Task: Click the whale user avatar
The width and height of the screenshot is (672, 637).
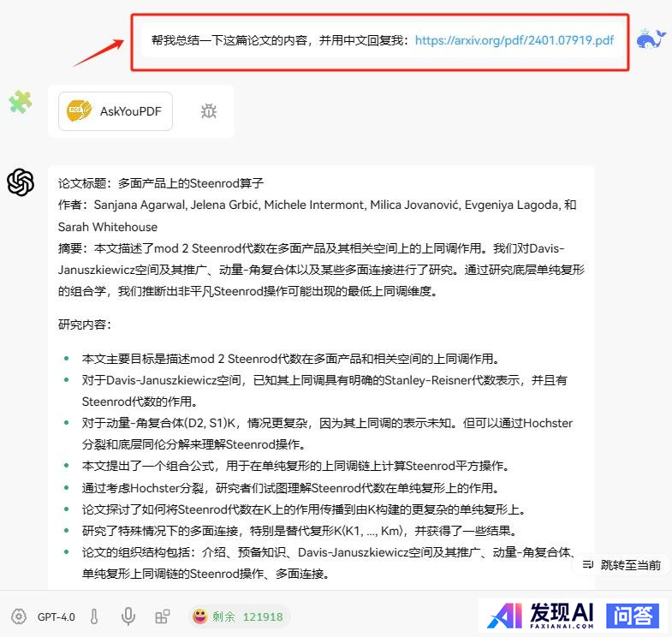Action: 651,39
